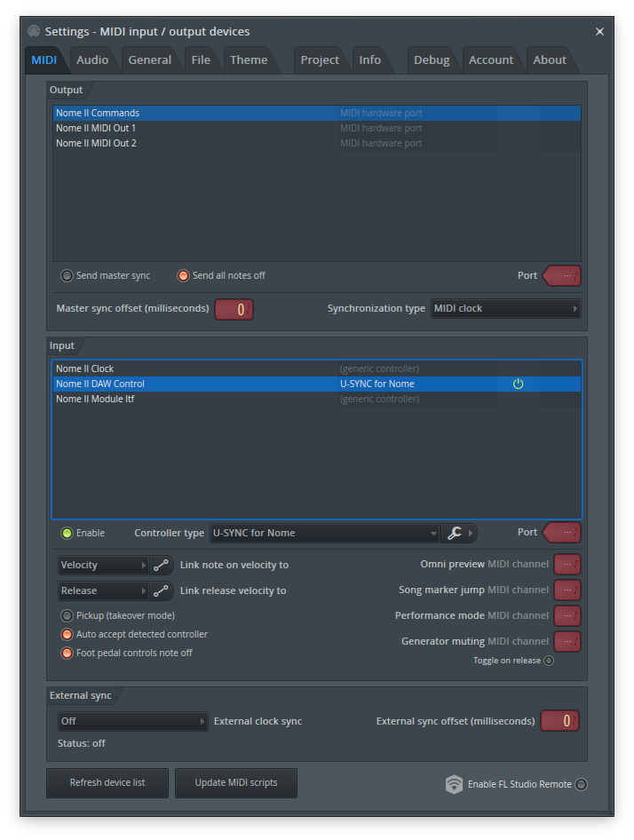The height and width of the screenshot is (840, 634).
Task: Open Synchronization type MIDI clock dropdown
Action: click(506, 309)
